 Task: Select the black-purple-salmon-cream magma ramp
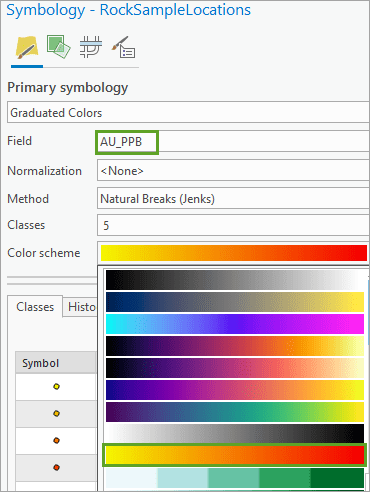[235, 368]
